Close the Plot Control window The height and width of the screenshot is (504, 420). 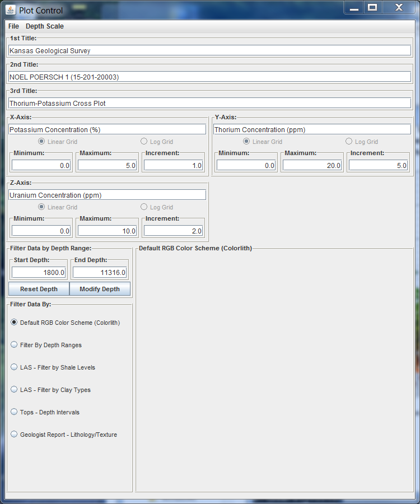tap(399, 8)
